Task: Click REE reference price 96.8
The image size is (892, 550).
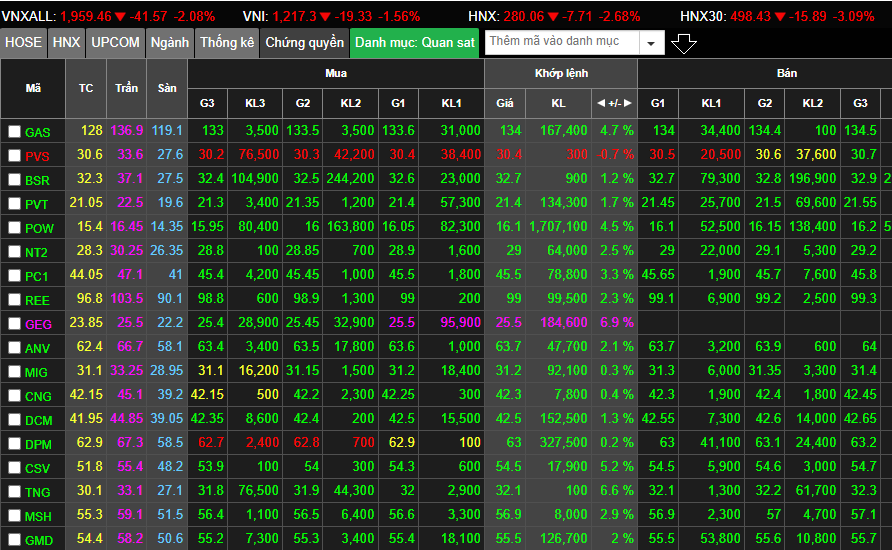Action: pos(89,299)
